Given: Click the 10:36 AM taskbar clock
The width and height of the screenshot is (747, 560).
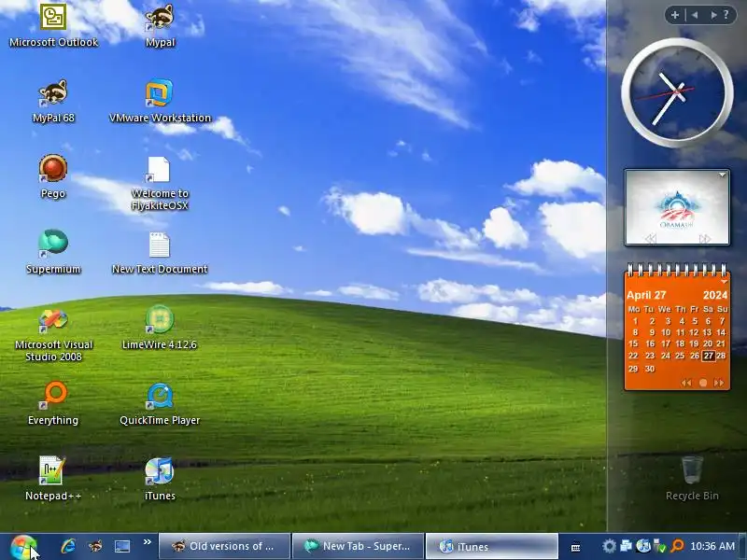Looking at the screenshot, I should 712,546.
